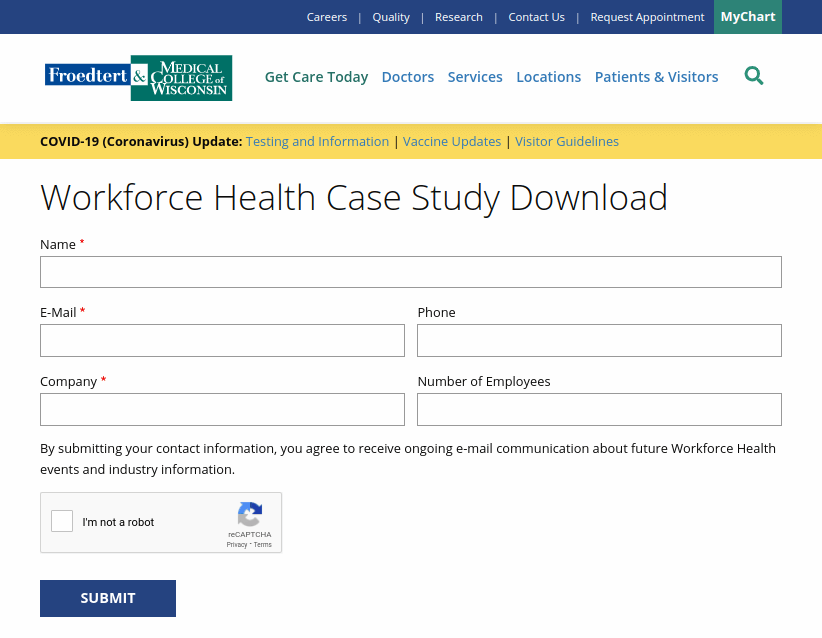The width and height of the screenshot is (822, 638).
Task: Follow the Careers link
Action: (327, 17)
